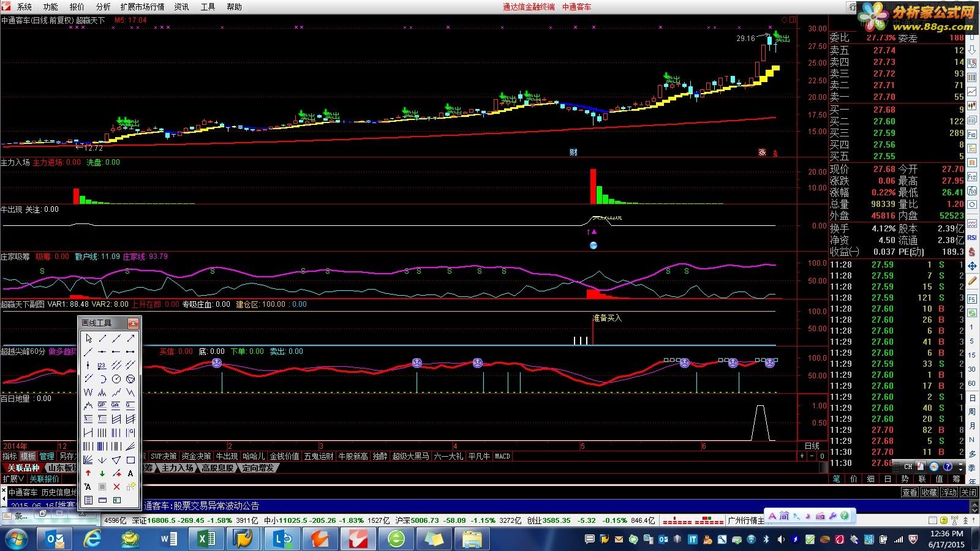Switch to the 筹 tab in quote panel
The height and width of the screenshot is (551, 980).
957,479
